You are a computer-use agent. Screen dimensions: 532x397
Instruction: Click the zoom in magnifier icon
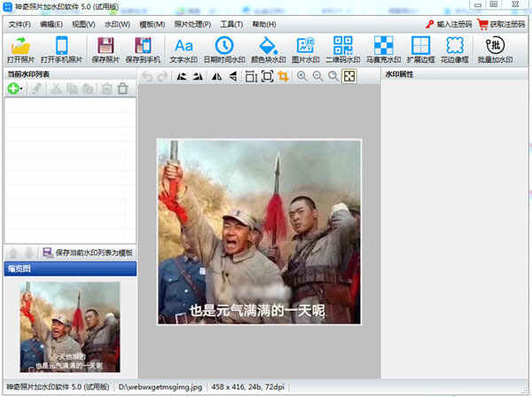point(302,76)
